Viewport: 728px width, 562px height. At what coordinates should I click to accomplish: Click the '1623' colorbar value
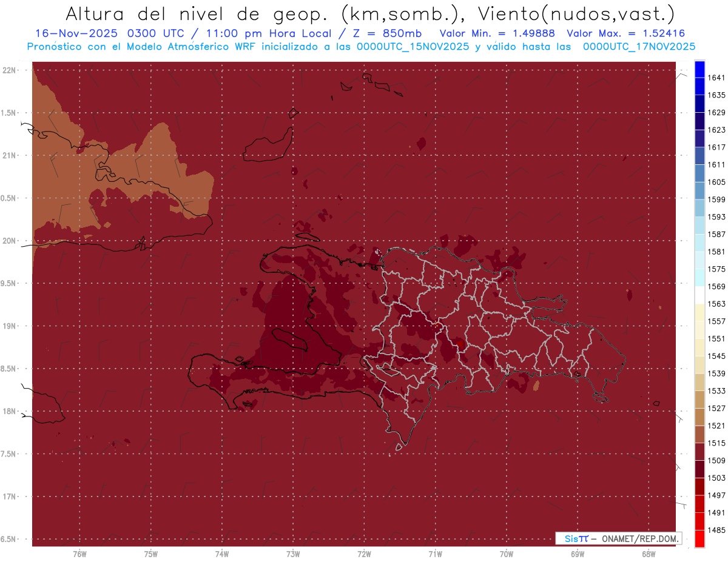[716, 130]
